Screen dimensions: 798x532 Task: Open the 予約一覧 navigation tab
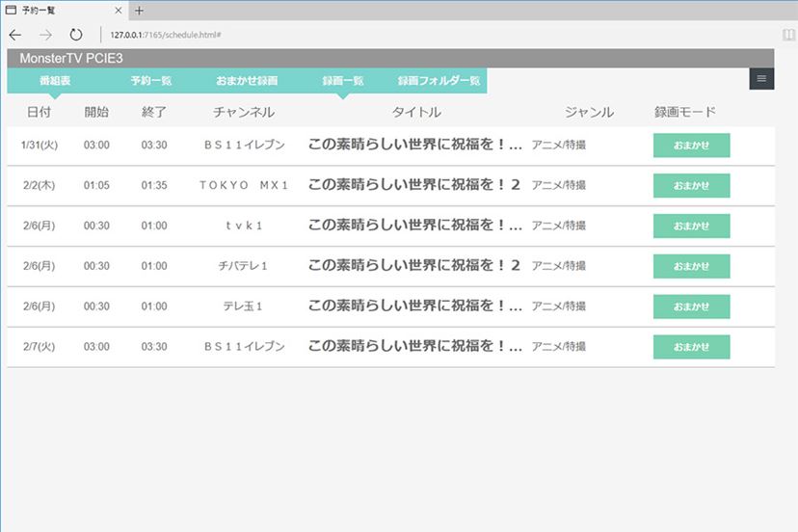click(150, 80)
